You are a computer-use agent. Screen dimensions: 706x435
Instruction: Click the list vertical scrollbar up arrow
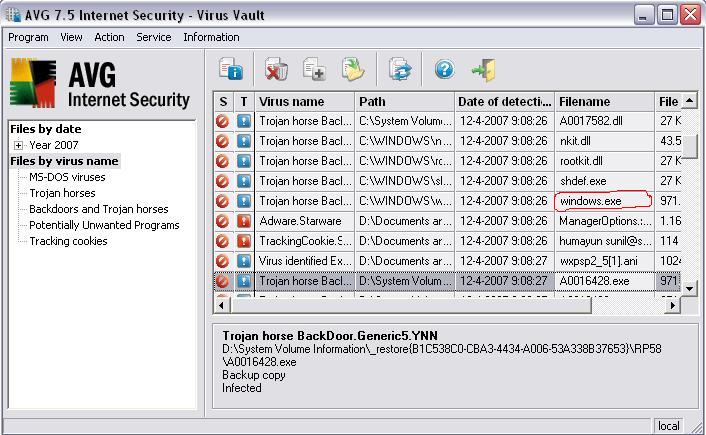pos(689,101)
